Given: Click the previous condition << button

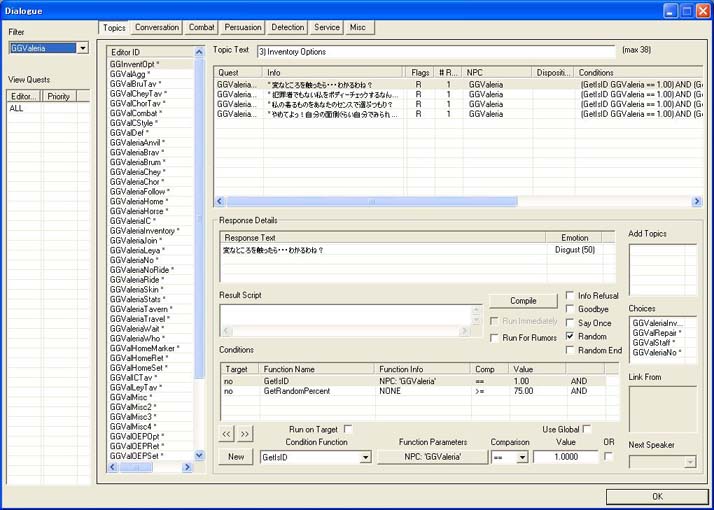Looking at the screenshot, I should pos(226,434).
